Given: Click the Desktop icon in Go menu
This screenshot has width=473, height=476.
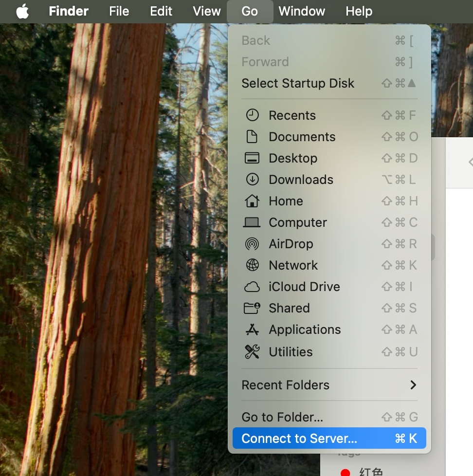Looking at the screenshot, I should 252,158.
